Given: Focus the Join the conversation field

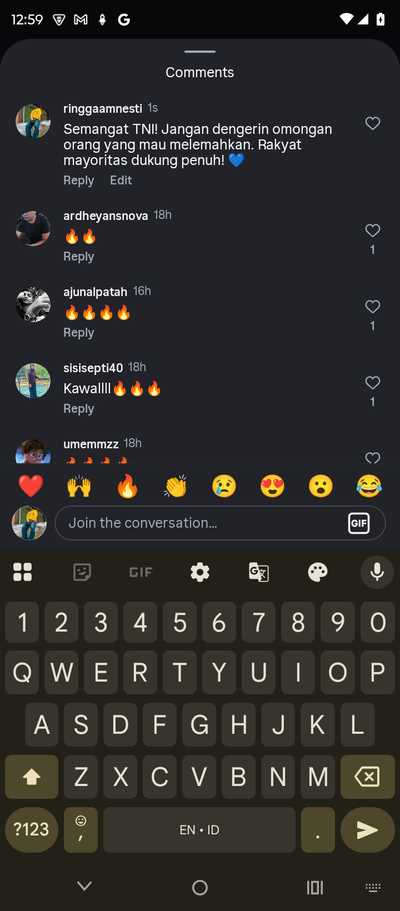Looking at the screenshot, I should [x=220, y=523].
